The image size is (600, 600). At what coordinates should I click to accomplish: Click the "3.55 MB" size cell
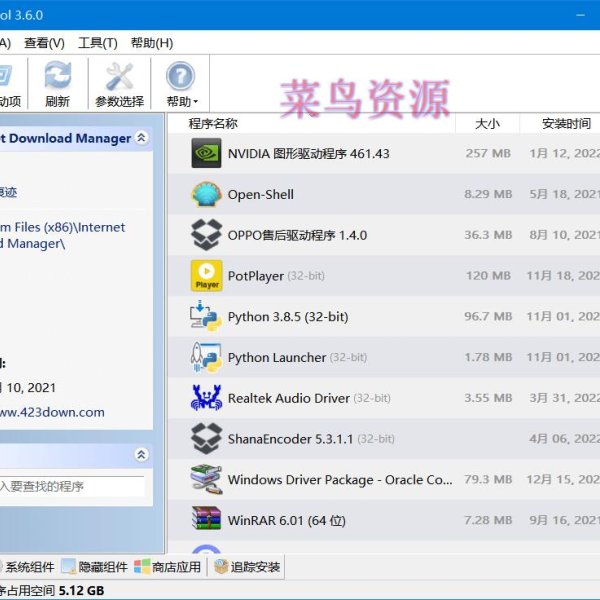pyautogui.click(x=488, y=398)
